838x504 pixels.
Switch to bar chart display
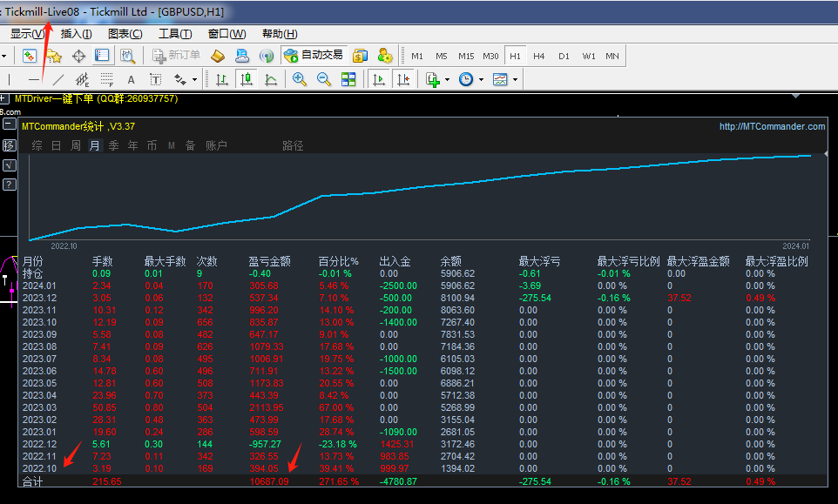click(x=222, y=80)
